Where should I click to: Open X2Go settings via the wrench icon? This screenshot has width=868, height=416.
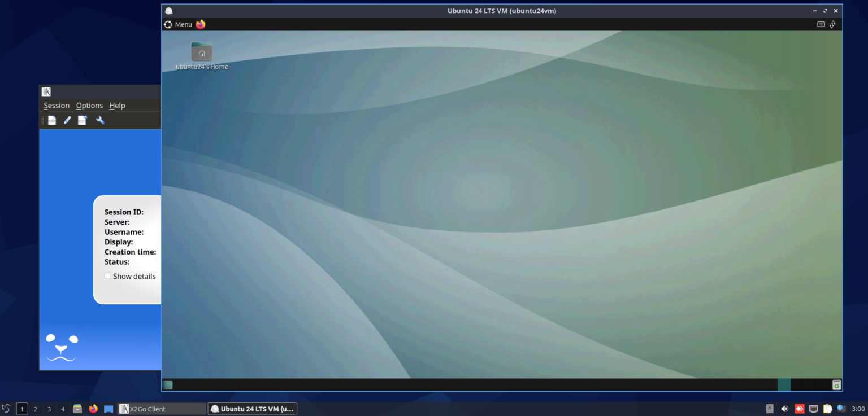coord(100,120)
